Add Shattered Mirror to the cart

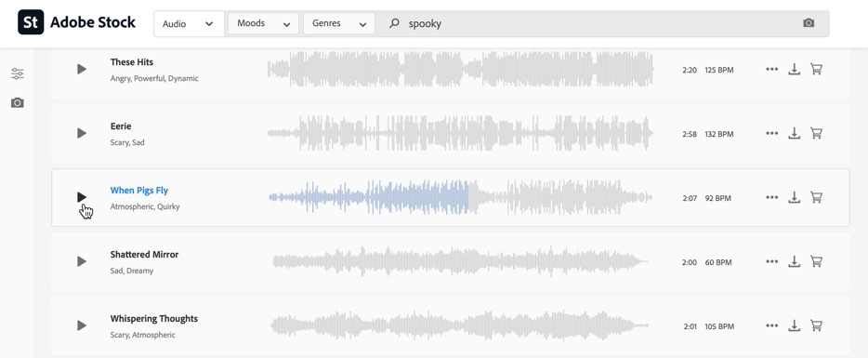point(816,261)
